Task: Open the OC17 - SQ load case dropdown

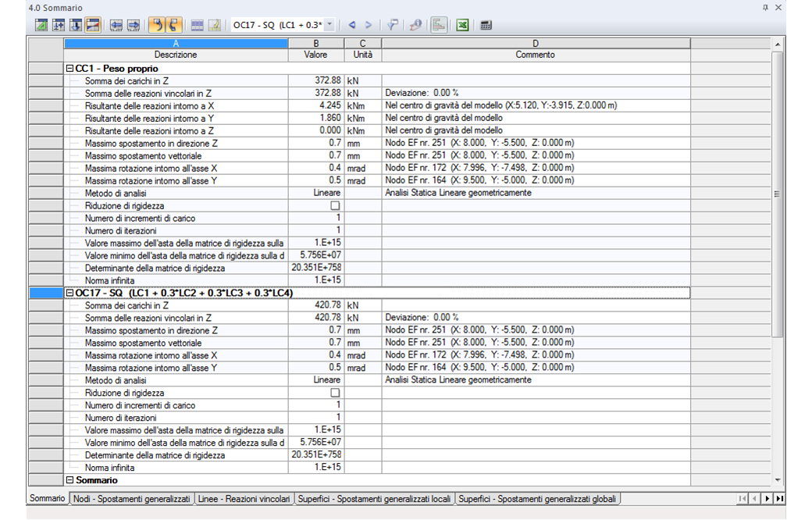Action: (329, 25)
